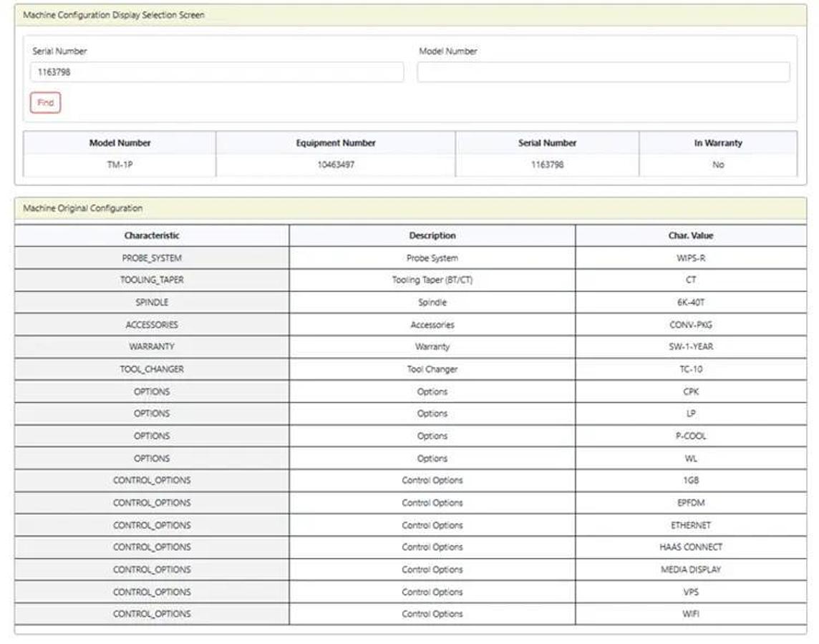Select the TOOL_CHANGER row label
The width and height of the screenshot is (819, 644).
pyautogui.click(x=152, y=369)
